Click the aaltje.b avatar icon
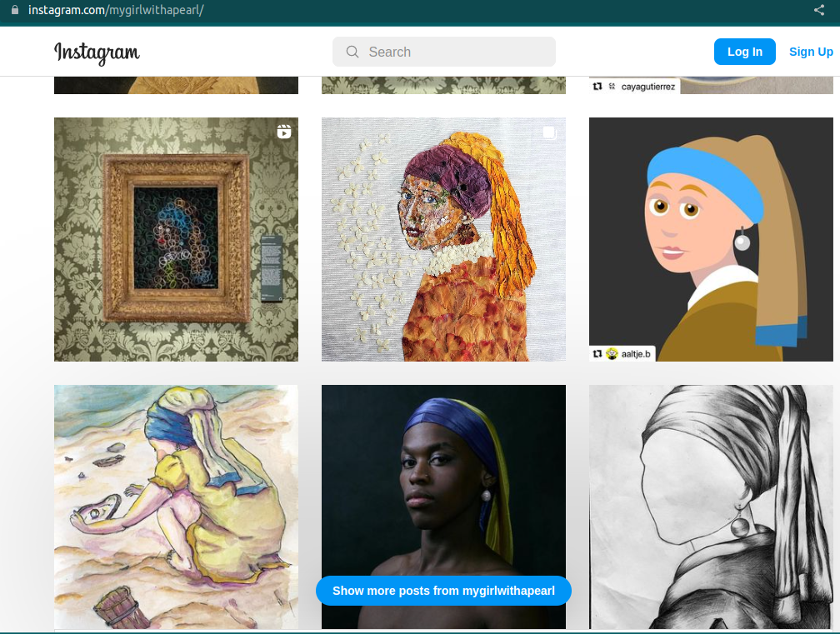 (612, 353)
